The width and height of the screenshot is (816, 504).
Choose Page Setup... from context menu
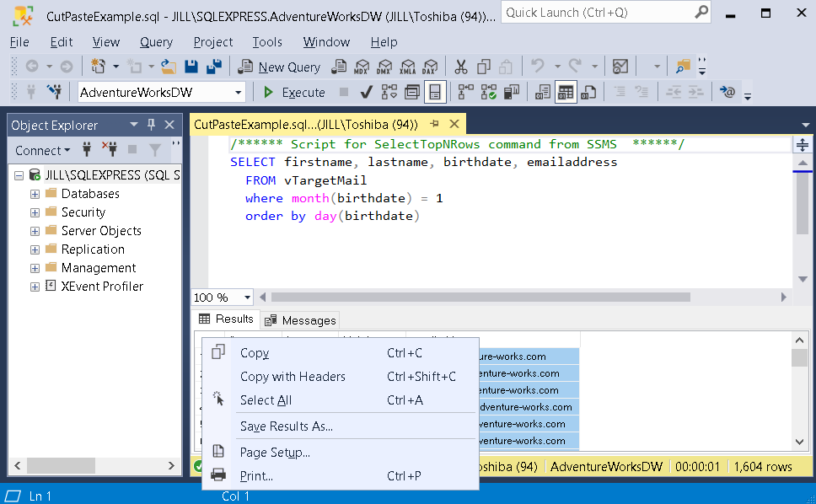point(341,453)
